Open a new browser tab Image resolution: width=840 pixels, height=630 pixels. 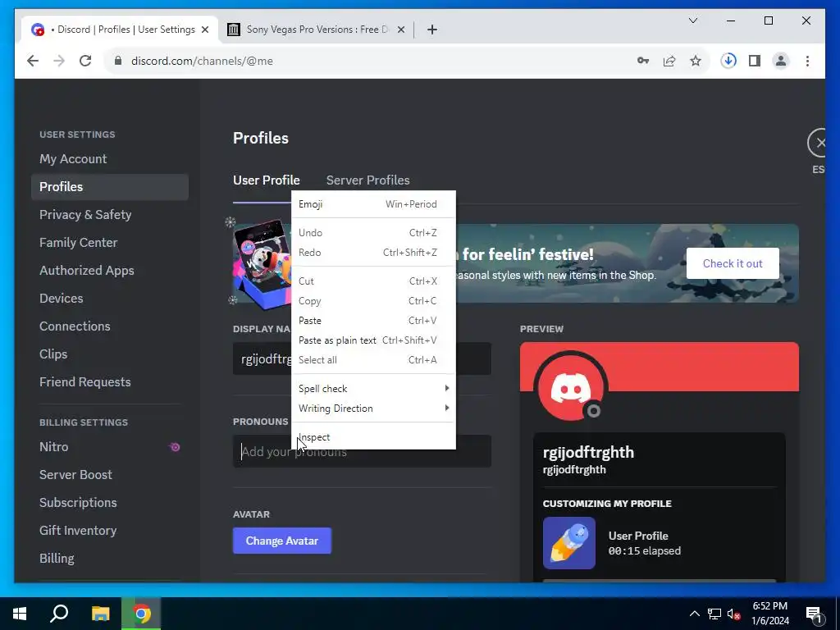[432, 30]
